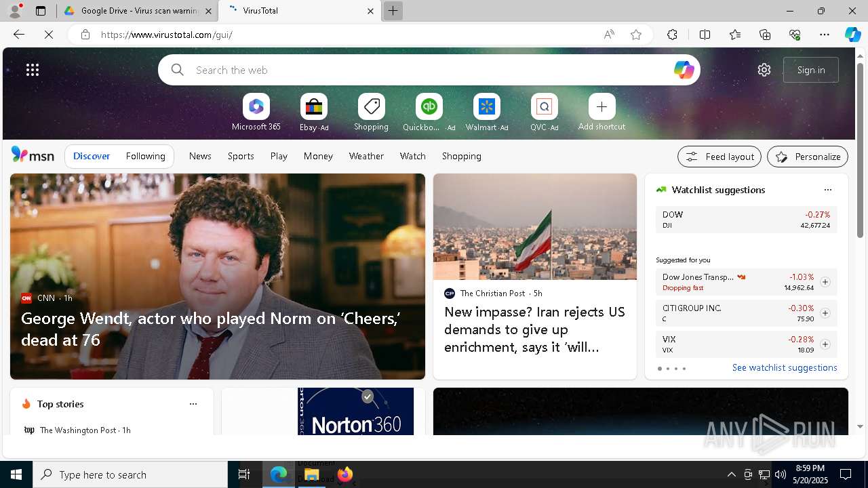Open Edge Settings and more menu

click(825, 35)
